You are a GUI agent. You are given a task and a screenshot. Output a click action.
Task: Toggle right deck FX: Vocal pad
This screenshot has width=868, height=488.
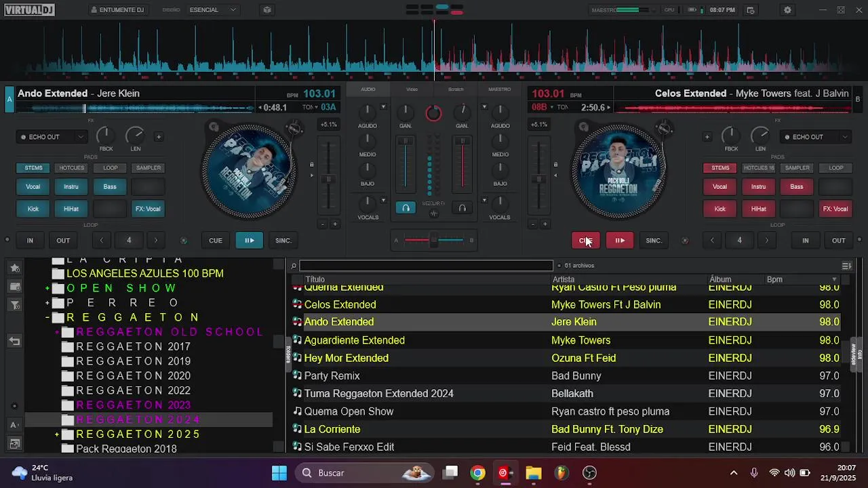835,209
